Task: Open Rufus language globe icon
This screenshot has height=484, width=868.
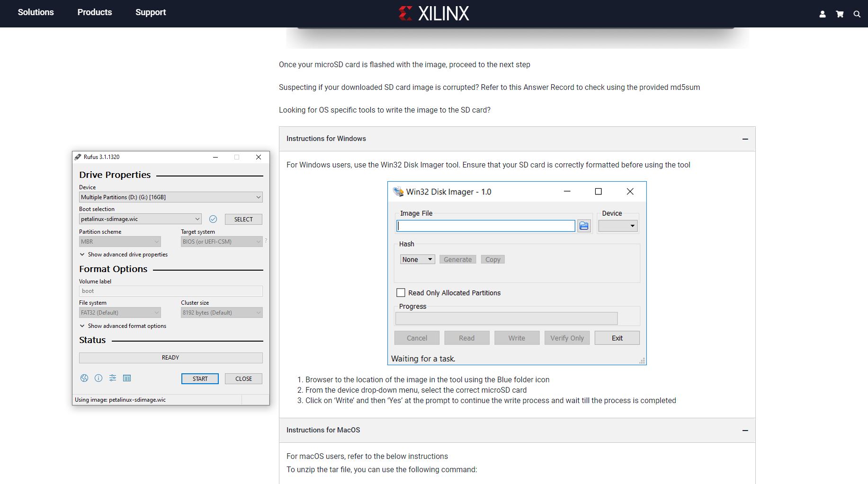Action: click(x=84, y=378)
